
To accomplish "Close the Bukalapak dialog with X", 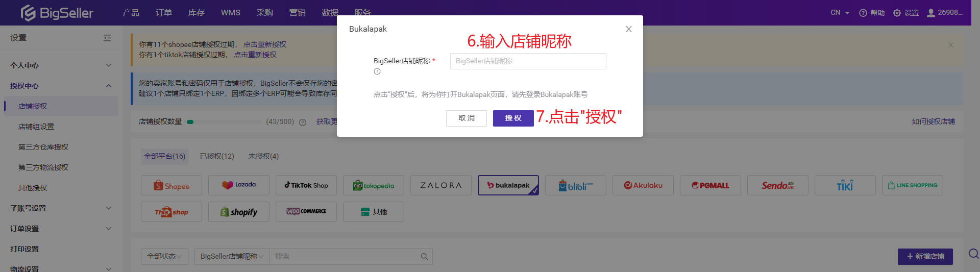I will [x=629, y=29].
